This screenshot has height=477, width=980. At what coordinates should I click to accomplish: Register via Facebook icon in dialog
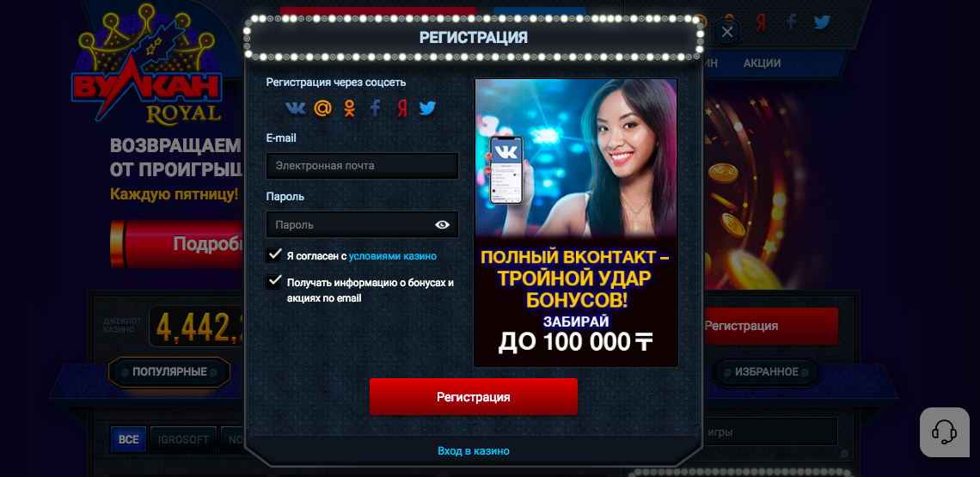click(375, 108)
